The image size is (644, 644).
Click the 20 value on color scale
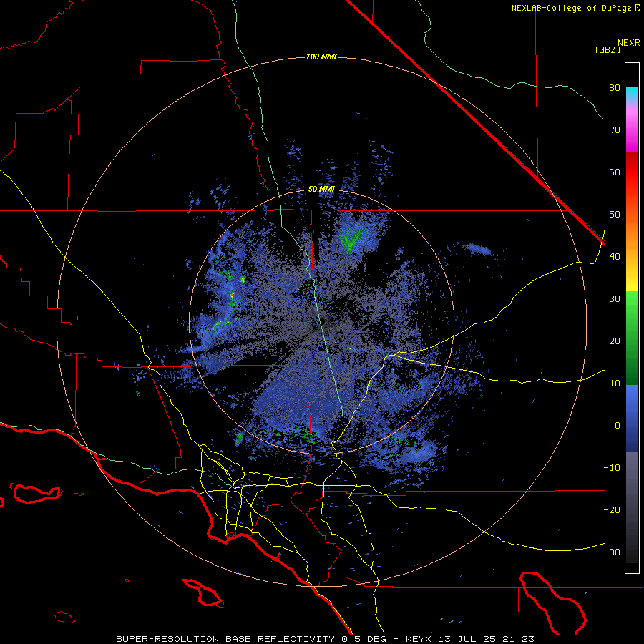pos(615,341)
